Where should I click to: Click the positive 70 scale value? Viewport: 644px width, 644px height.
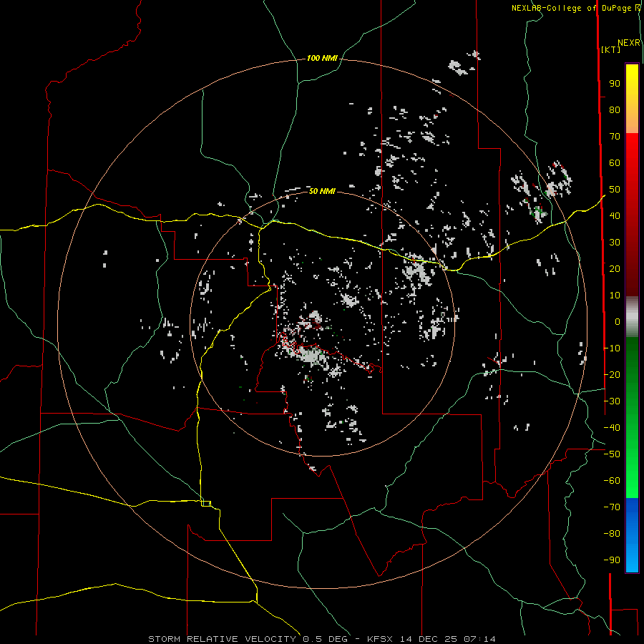(x=615, y=137)
